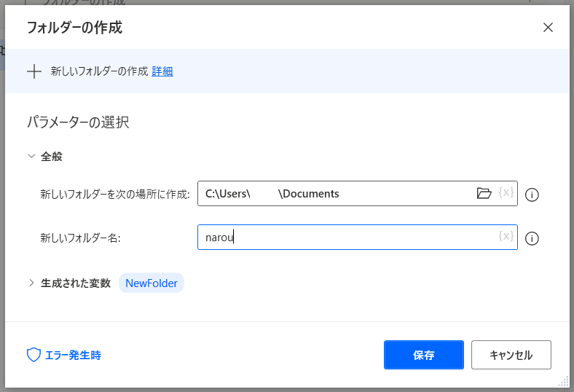
Task: Click the plus icon beside 新しいフォルダーの作成
Action: pyautogui.click(x=34, y=71)
